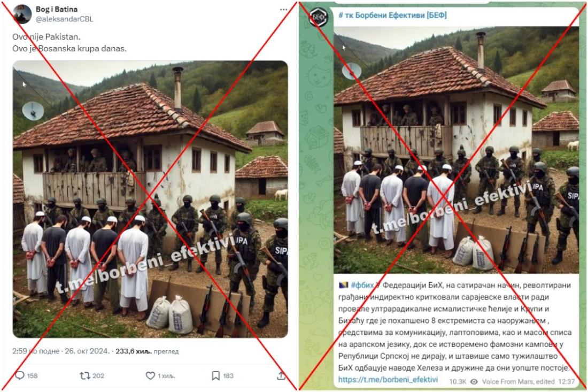Open the @aleksandarCBL handle
The width and height of the screenshot is (588, 392).
click(64, 19)
